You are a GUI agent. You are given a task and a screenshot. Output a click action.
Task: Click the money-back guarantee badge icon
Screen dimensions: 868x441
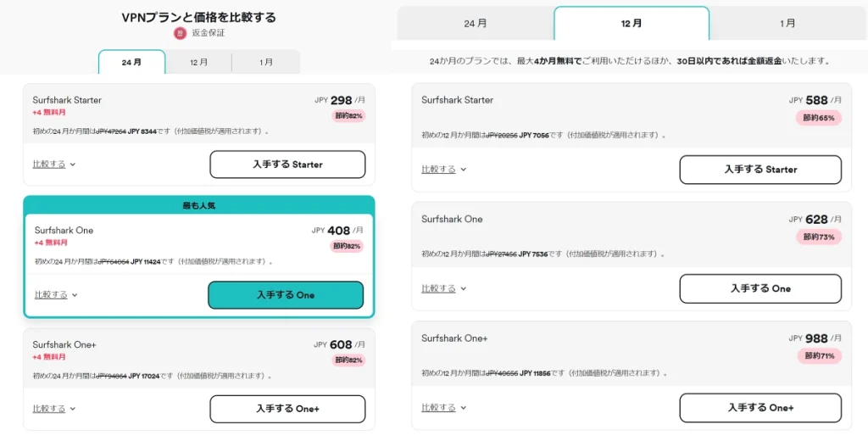180,33
